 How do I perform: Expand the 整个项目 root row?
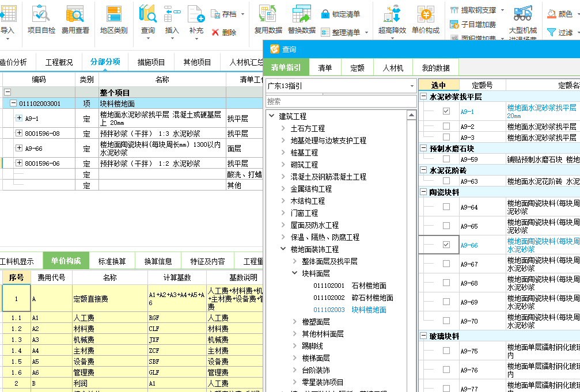click(7, 92)
